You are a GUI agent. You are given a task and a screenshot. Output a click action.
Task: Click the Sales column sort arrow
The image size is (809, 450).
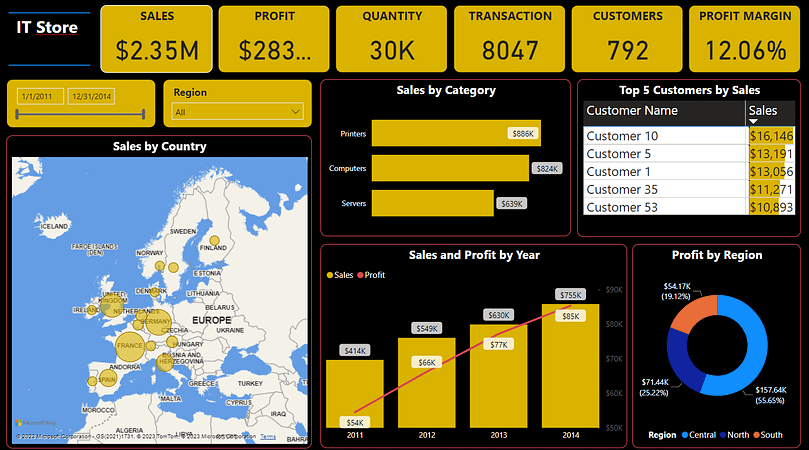tap(754, 121)
